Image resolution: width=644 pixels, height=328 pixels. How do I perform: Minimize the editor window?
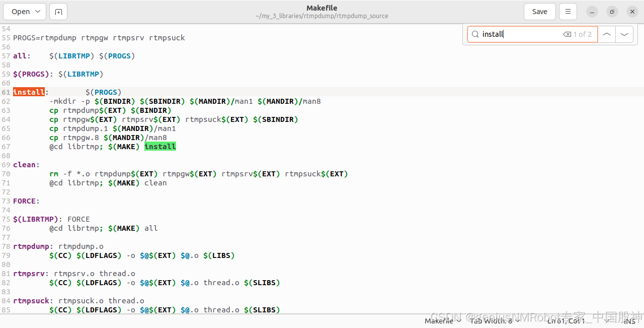click(592, 12)
